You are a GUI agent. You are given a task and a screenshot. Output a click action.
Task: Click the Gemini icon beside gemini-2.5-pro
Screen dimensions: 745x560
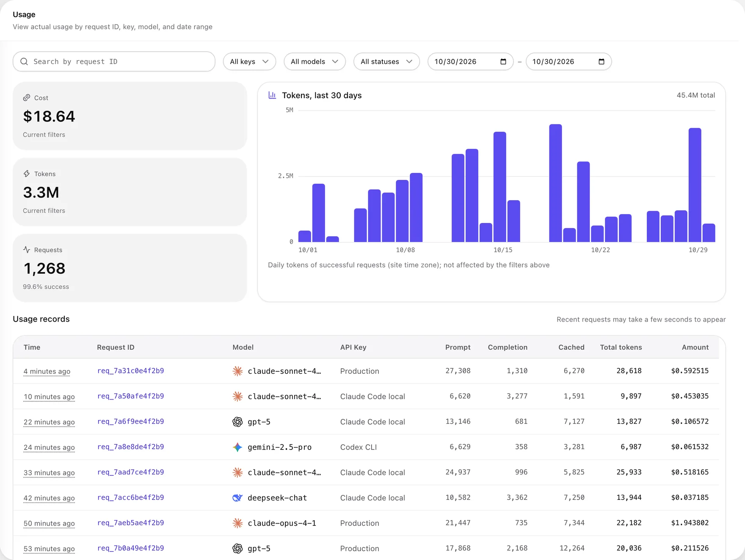237,447
